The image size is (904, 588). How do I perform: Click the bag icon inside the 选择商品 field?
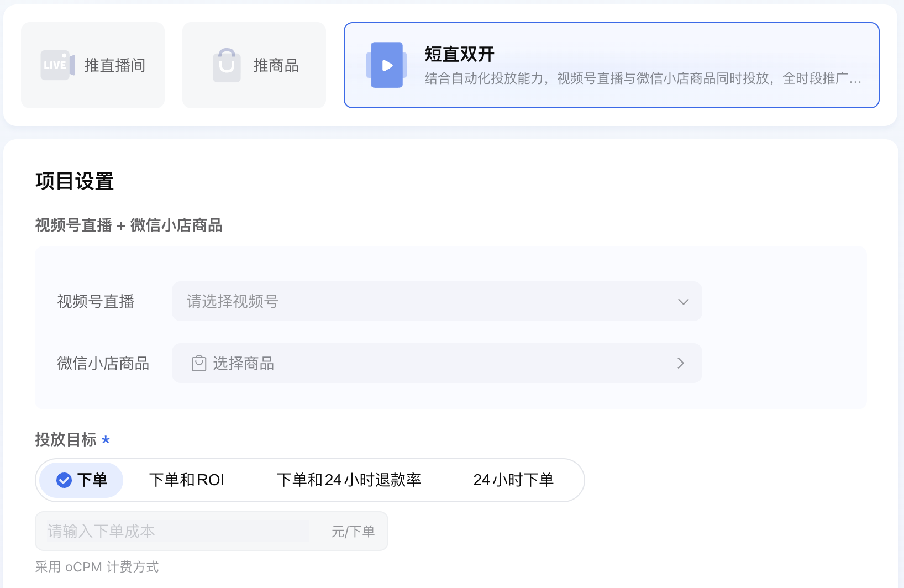(x=198, y=363)
